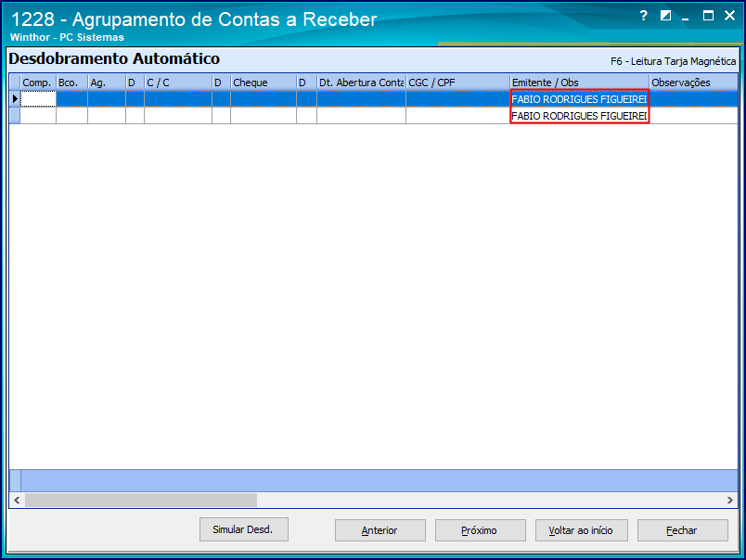Close the window with the X icon
Screen dimensions: 746x560
729,16
